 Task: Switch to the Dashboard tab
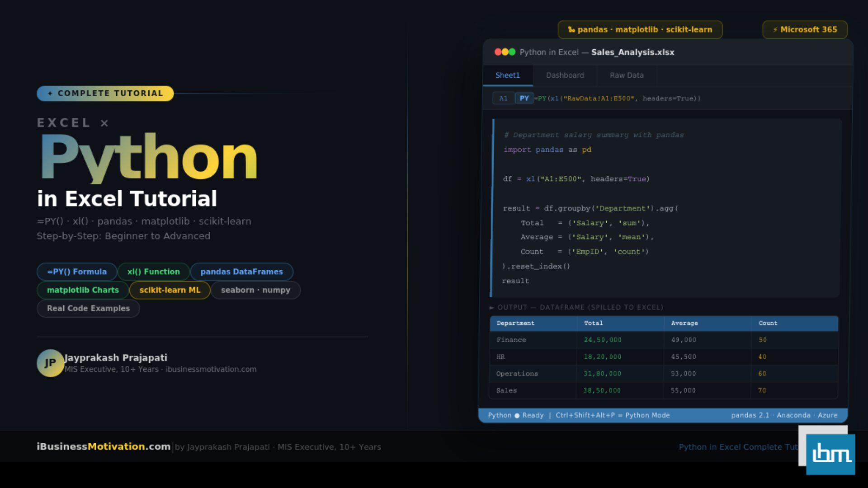click(x=565, y=75)
